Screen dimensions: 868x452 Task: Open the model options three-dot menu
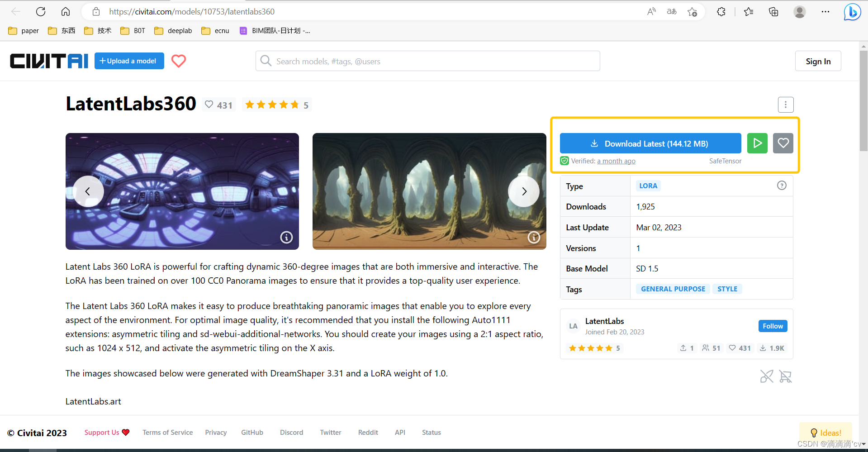786,105
